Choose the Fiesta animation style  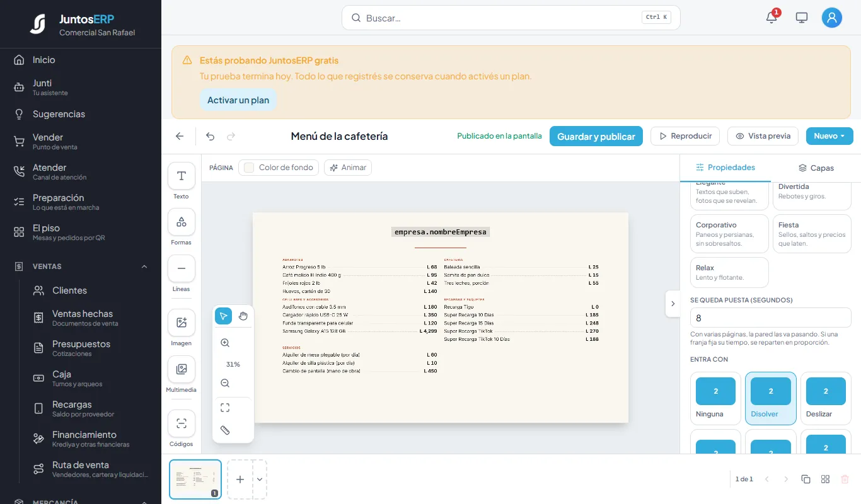point(812,234)
